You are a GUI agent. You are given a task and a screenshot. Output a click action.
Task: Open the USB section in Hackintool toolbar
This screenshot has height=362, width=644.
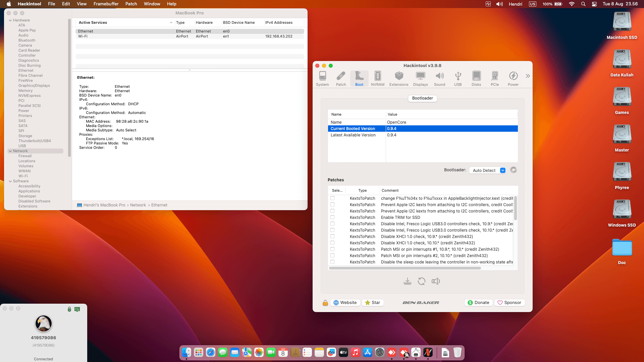click(458, 79)
